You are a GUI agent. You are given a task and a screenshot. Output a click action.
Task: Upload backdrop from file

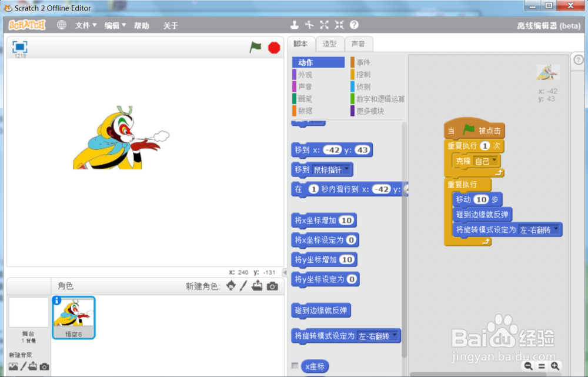[x=33, y=366]
